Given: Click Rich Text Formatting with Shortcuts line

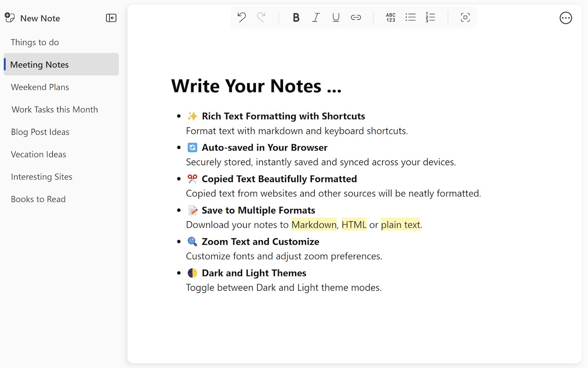Looking at the screenshot, I should pyautogui.click(x=283, y=116).
